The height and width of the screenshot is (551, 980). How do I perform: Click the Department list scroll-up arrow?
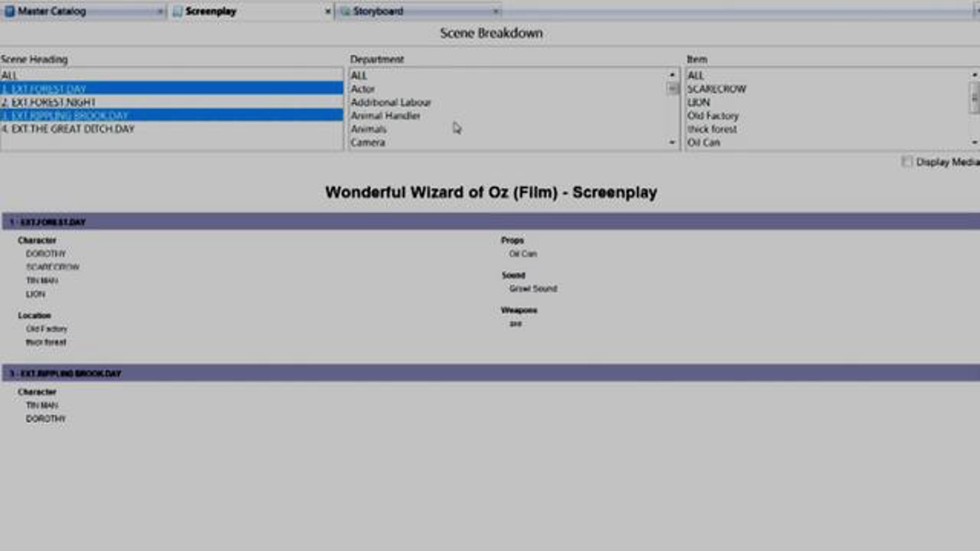pos(672,75)
